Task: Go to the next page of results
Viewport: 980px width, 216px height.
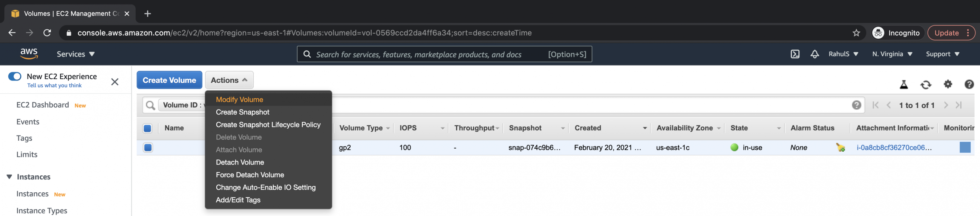Action: pyautogui.click(x=946, y=105)
